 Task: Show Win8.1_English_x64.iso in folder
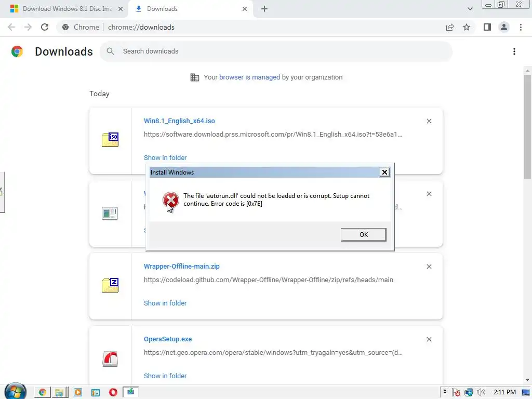(x=165, y=158)
